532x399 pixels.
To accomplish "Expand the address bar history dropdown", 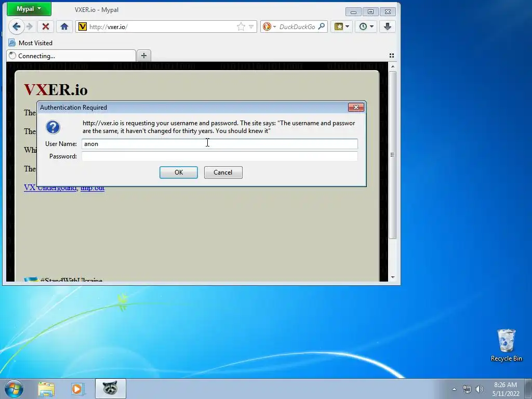I will [x=251, y=26].
